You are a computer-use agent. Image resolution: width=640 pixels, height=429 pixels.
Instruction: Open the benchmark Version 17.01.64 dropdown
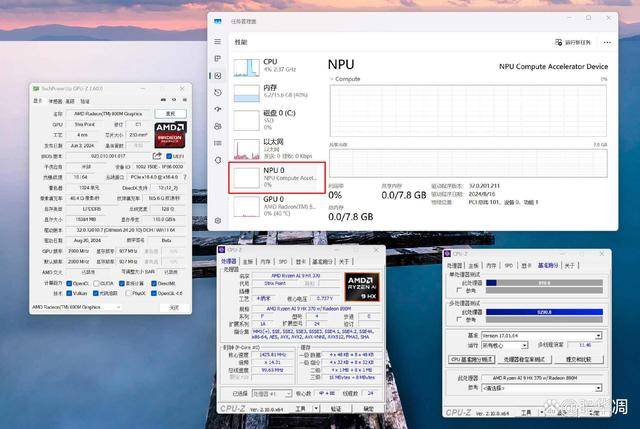click(x=541, y=336)
